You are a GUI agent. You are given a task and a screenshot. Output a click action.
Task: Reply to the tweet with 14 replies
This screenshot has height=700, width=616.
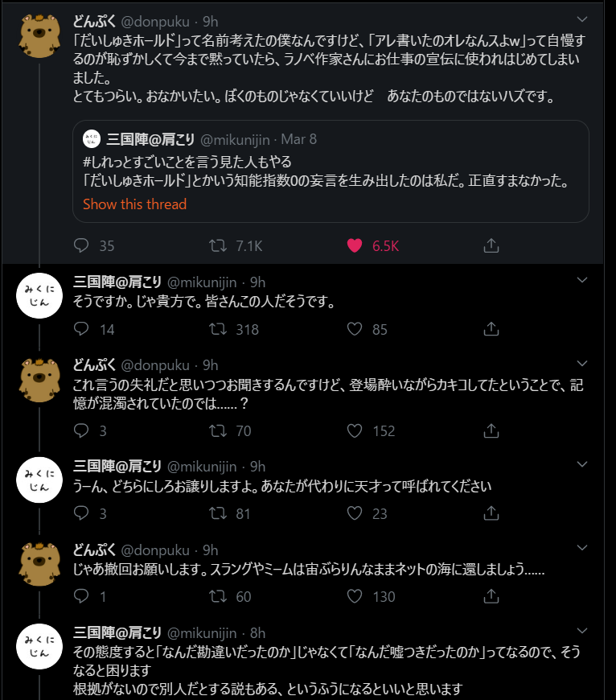[x=81, y=329]
